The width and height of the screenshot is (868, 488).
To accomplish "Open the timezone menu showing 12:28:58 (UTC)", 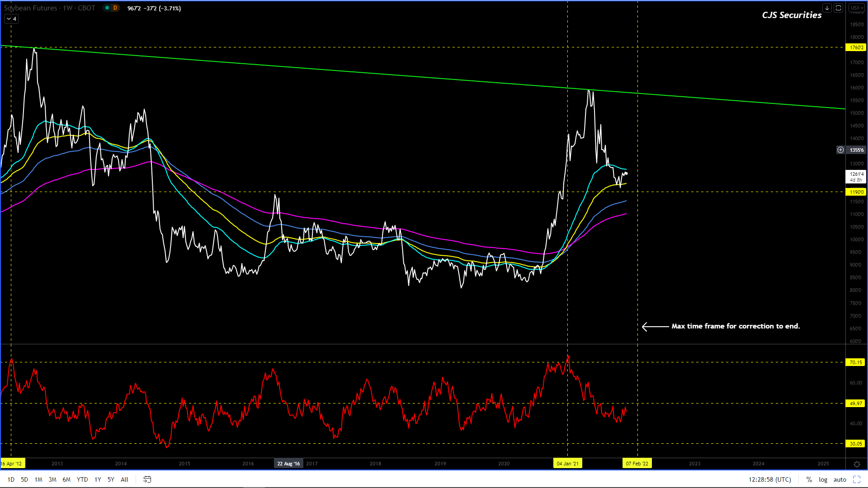I will [x=769, y=479].
